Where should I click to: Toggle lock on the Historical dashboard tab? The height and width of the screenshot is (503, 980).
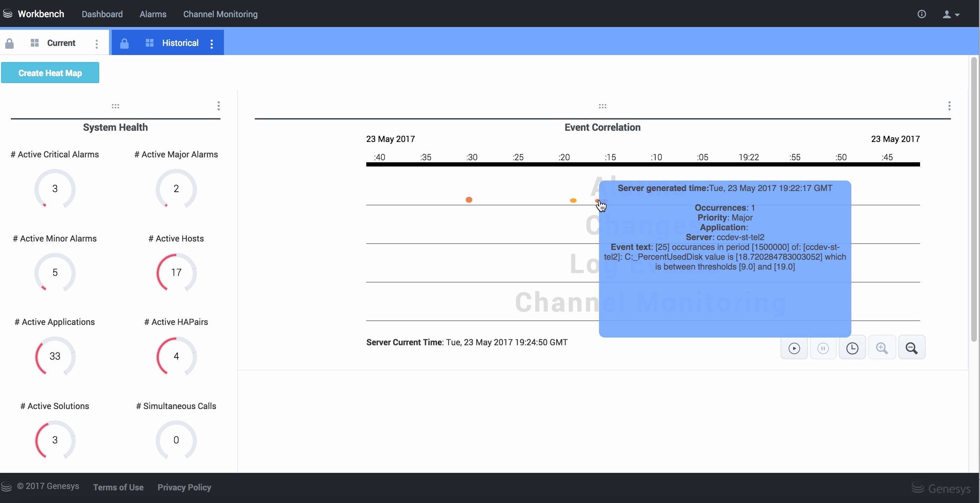(x=124, y=43)
